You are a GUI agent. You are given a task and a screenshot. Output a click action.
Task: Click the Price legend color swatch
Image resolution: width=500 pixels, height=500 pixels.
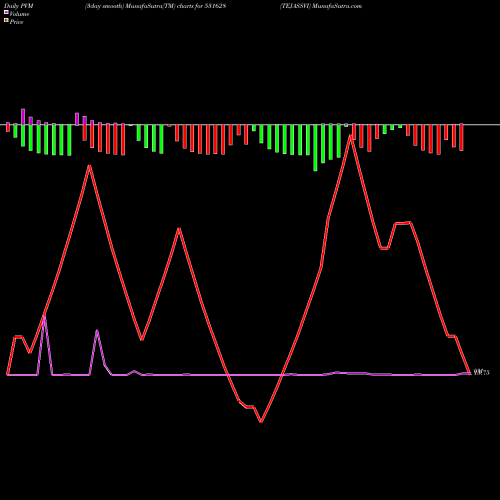coord(6,21)
